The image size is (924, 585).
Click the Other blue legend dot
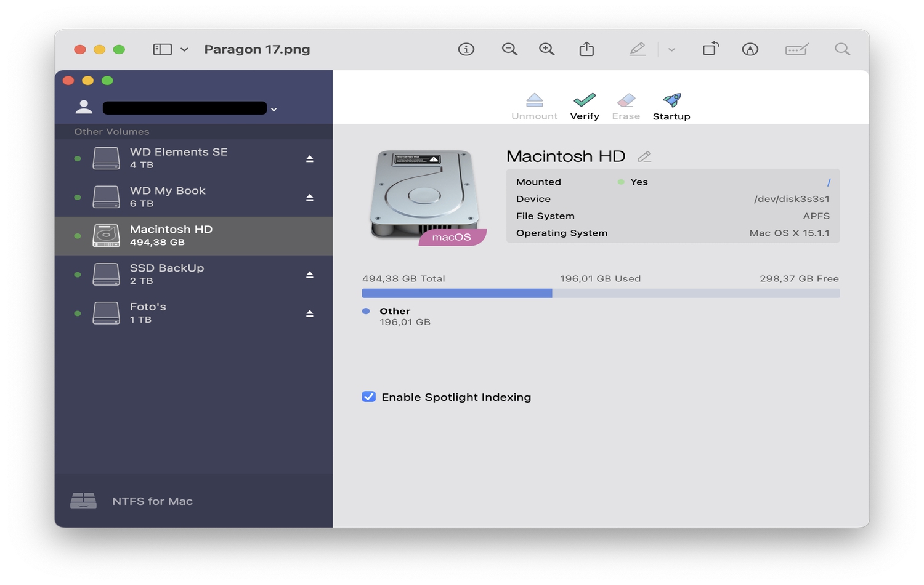366,311
